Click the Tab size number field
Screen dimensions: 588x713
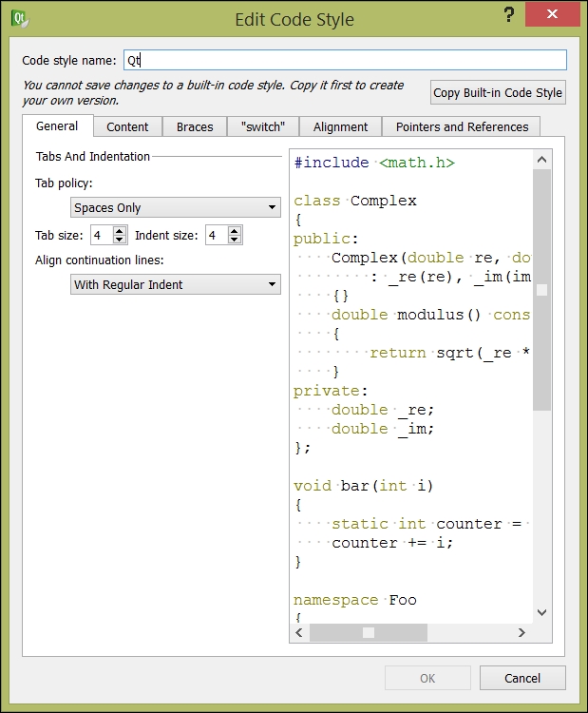tap(103, 235)
